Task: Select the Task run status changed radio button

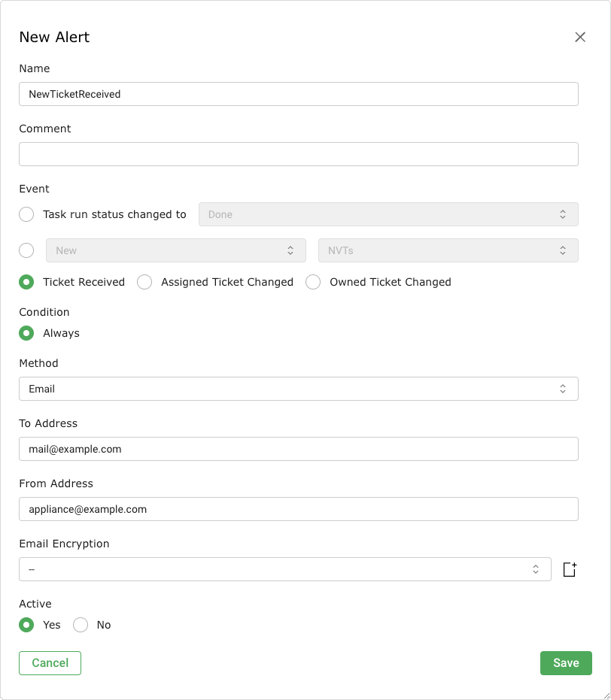Action: coord(26,214)
